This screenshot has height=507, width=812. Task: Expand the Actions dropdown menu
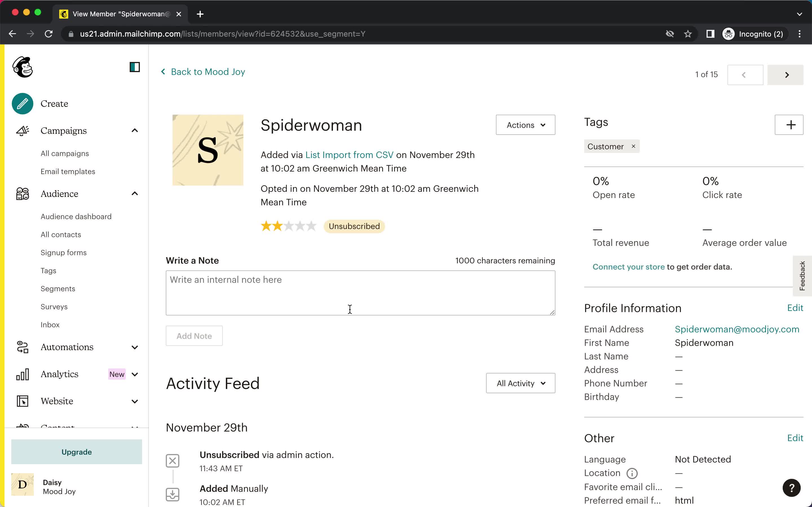click(x=525, y=124)
